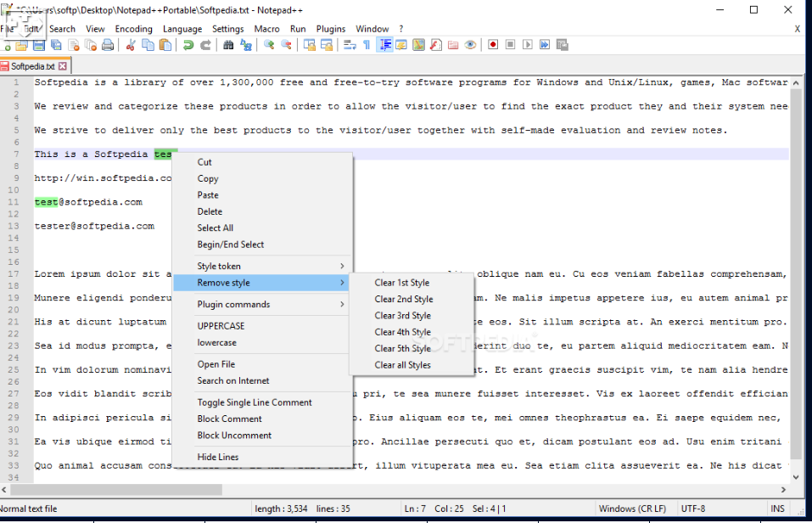Expand the Style token submenu
This screenshot has height=523, width=812.
[x=262, y=266]
